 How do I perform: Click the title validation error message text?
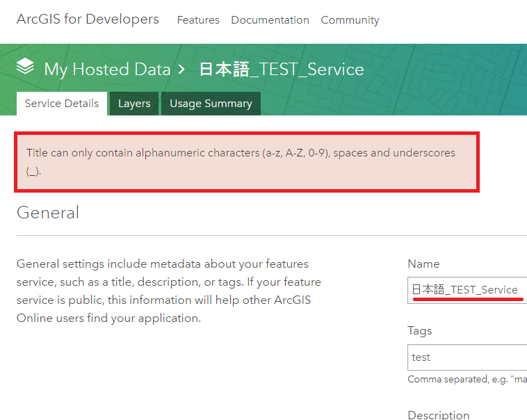pos(241,162)
